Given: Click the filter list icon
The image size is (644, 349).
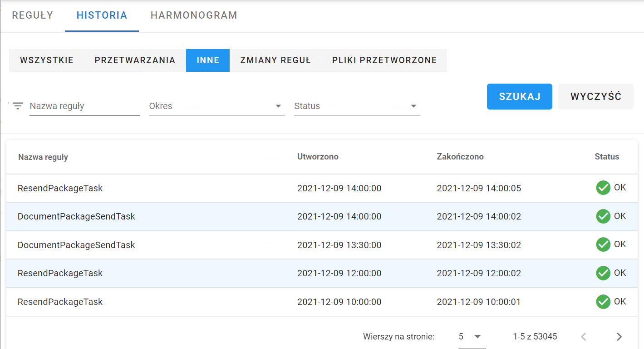Looking at the screenshot, I should point(18,106).
